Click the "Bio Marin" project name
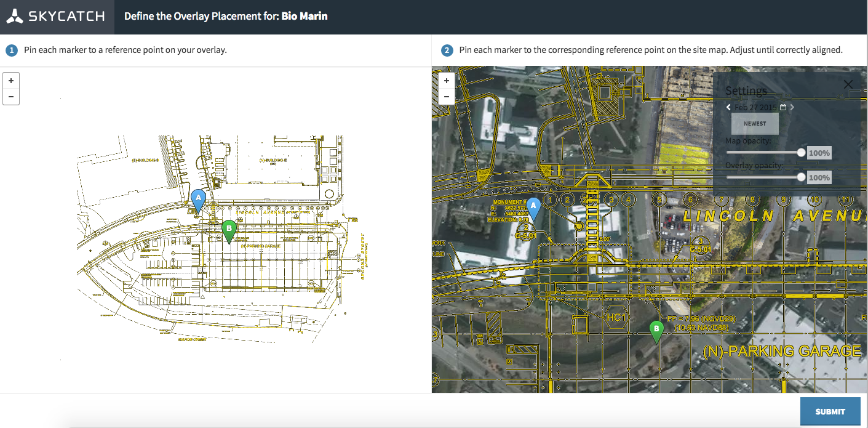The image size is (868, 428). coord(305,16)
